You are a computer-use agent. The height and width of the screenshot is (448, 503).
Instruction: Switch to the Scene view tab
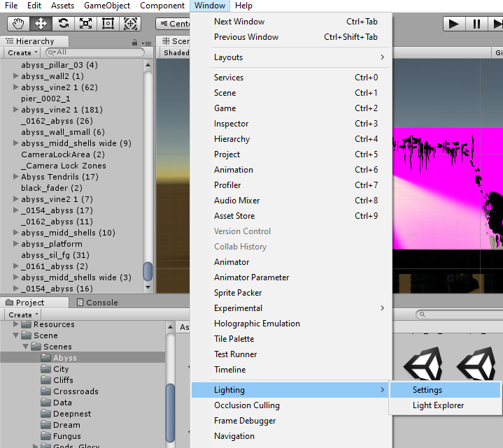pos(175,41)
